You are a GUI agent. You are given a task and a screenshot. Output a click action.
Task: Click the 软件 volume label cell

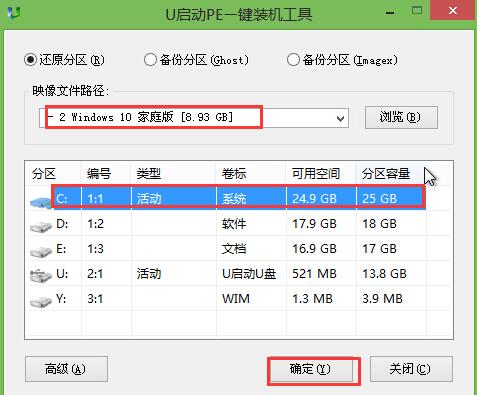click(x=234, y=224)
